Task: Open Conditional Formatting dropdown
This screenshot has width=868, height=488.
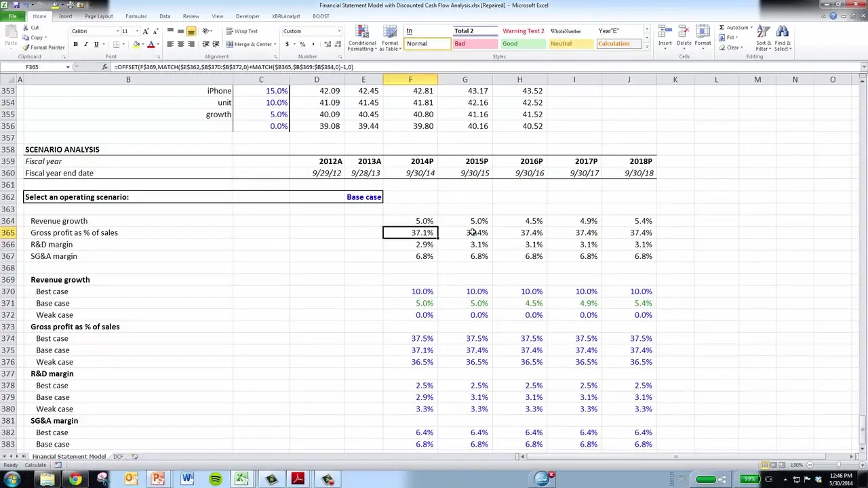Action: (x=362, y=39)
